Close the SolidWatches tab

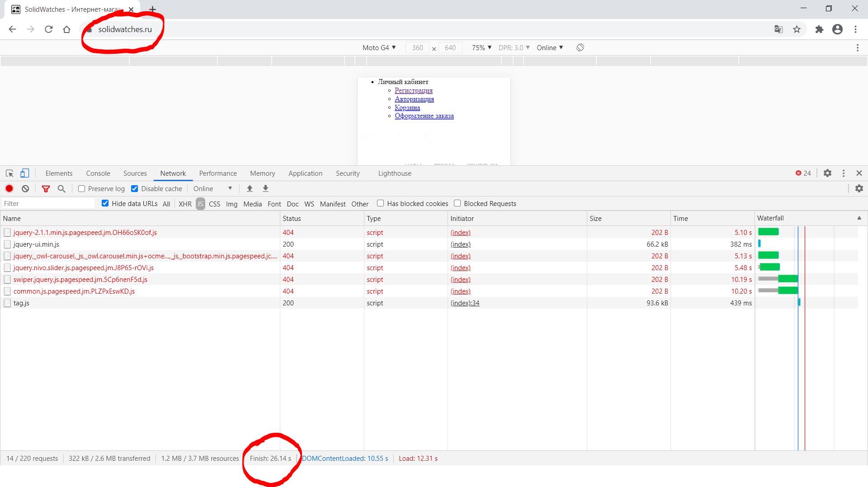click(x=131, y=9)
